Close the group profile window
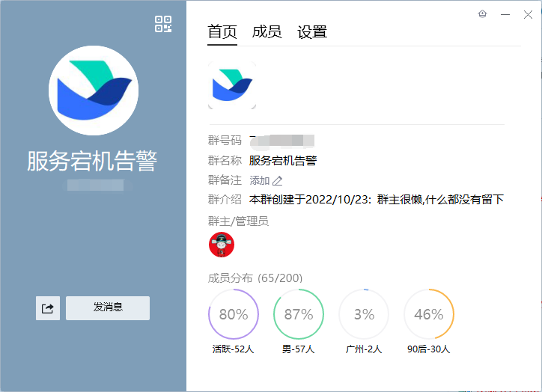This screenshot has width=542, height=392. 528,14
